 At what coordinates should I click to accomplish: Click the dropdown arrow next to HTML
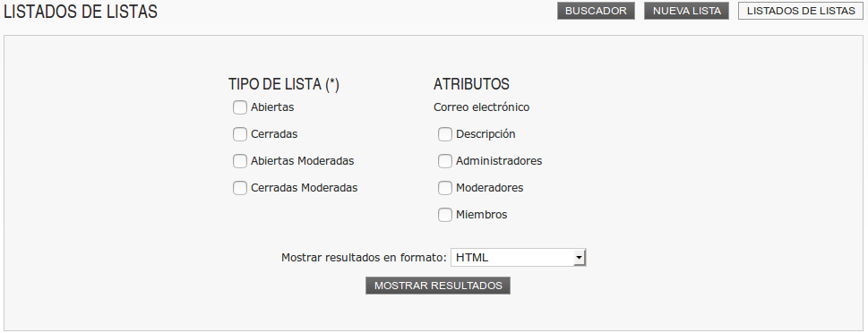click(579, 257)
